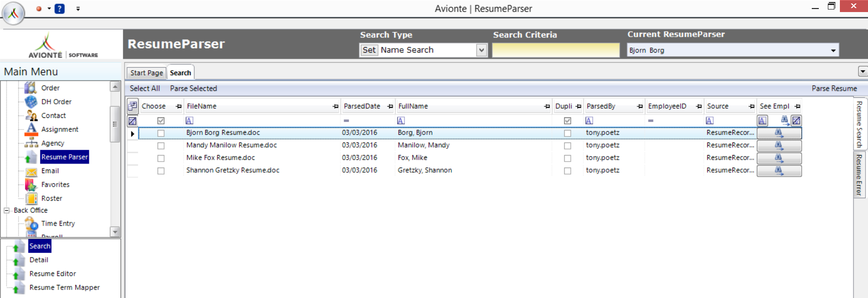Open the Search Type Name Search dropdown

click(481, 50)
